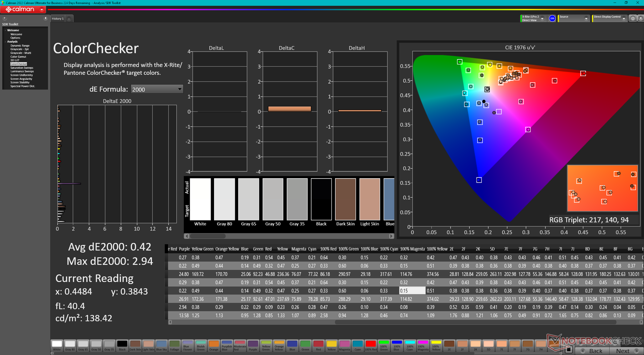The height and width of the screenshot is (355, 644).
Task: Expand the Direct Display Control dropdown
Action: [x=624, y=19]
